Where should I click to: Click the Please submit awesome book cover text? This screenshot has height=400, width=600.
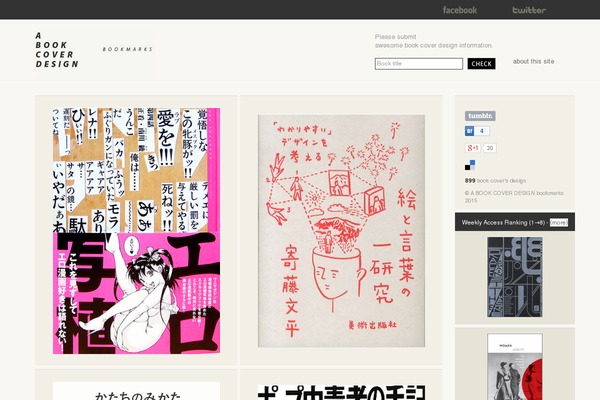[x=434, y=41]
